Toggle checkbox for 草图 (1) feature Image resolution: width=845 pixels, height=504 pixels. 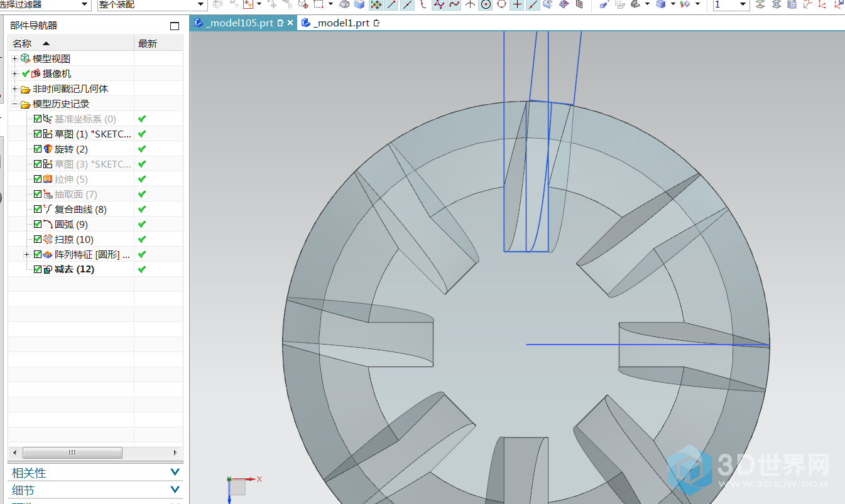tap(38, 134)
